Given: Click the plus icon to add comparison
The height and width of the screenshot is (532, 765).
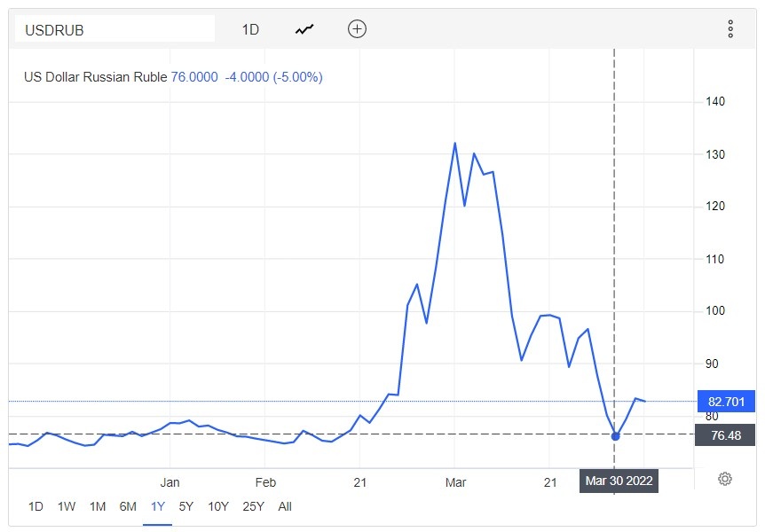Looking at the screenshot, I should point(357,29).
